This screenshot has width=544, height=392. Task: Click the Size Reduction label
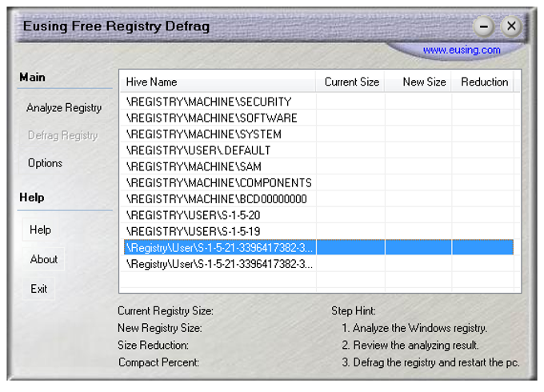[153, 345]
